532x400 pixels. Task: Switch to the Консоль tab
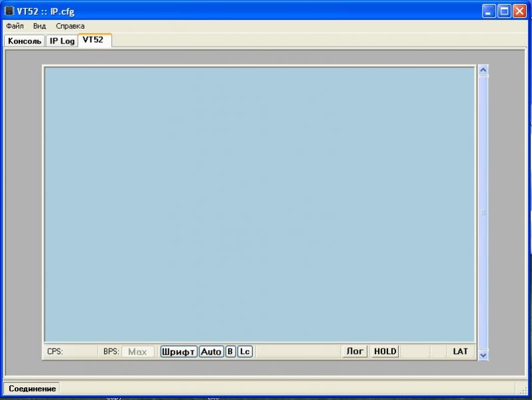pos(25,41)
